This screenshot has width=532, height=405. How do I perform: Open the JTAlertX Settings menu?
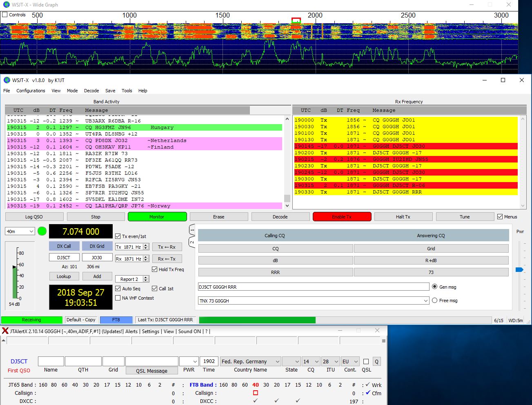151,332
